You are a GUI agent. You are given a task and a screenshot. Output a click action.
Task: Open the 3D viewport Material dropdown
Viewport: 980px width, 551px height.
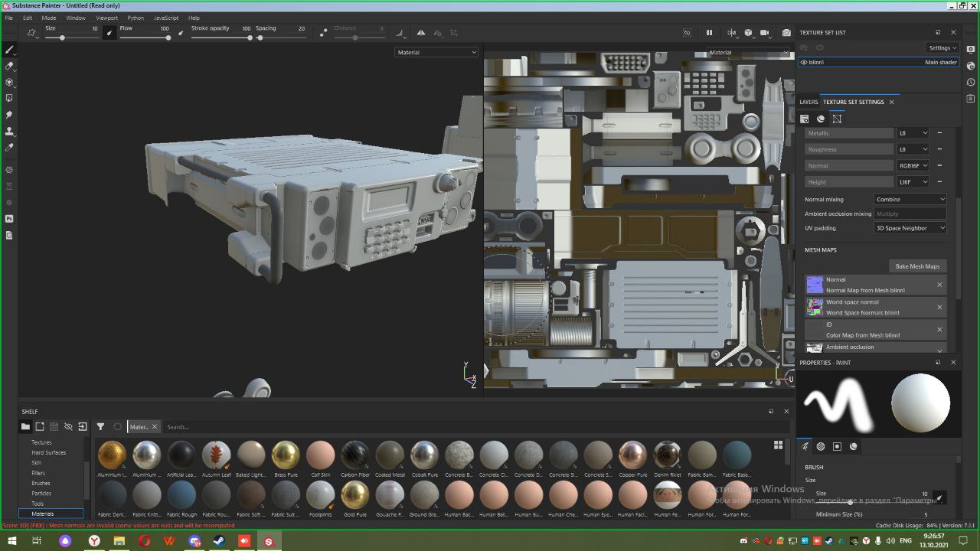click(x=436, y=52)
